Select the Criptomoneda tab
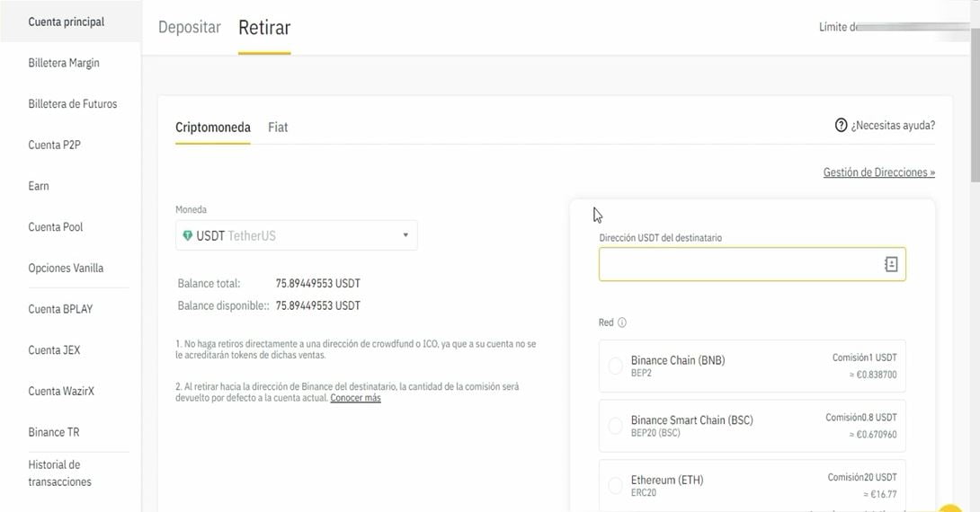The image size is (980, 512). 212,128
